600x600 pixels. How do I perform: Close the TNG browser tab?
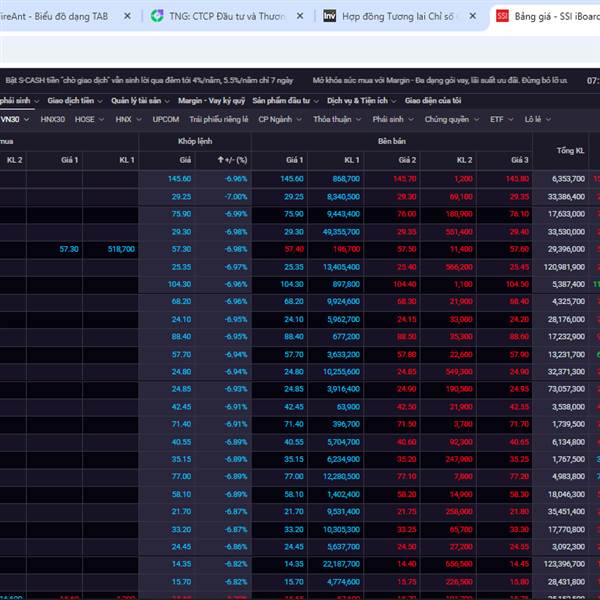click(x=300, y=16)
